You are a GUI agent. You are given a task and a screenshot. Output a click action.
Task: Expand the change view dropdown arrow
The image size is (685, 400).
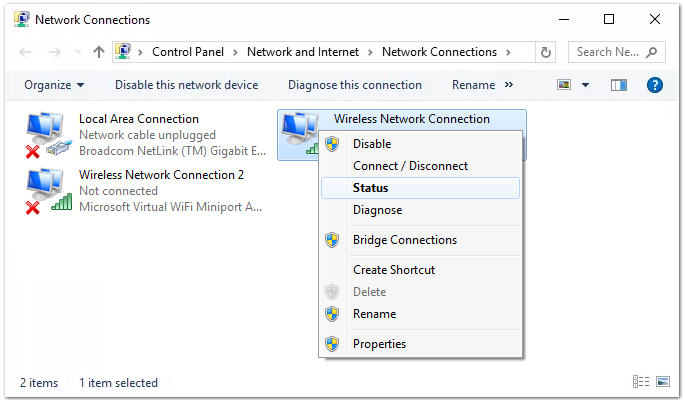click(x=586, y=85)
